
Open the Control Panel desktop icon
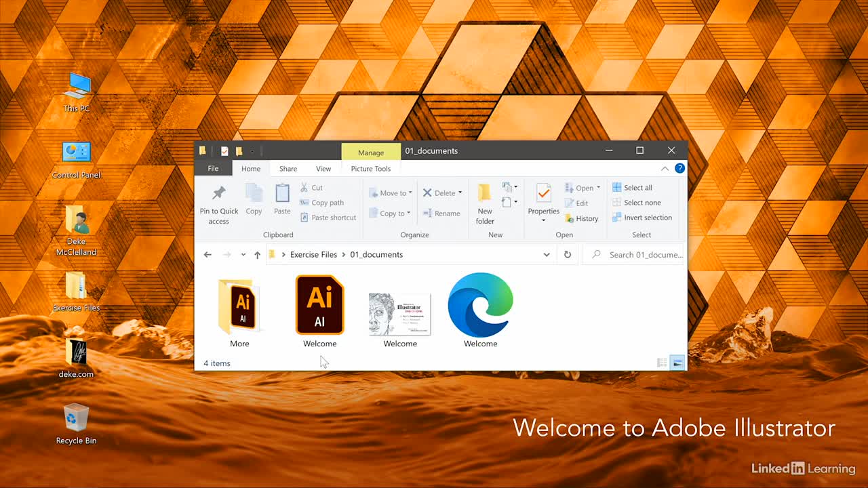tap(76, 160)
